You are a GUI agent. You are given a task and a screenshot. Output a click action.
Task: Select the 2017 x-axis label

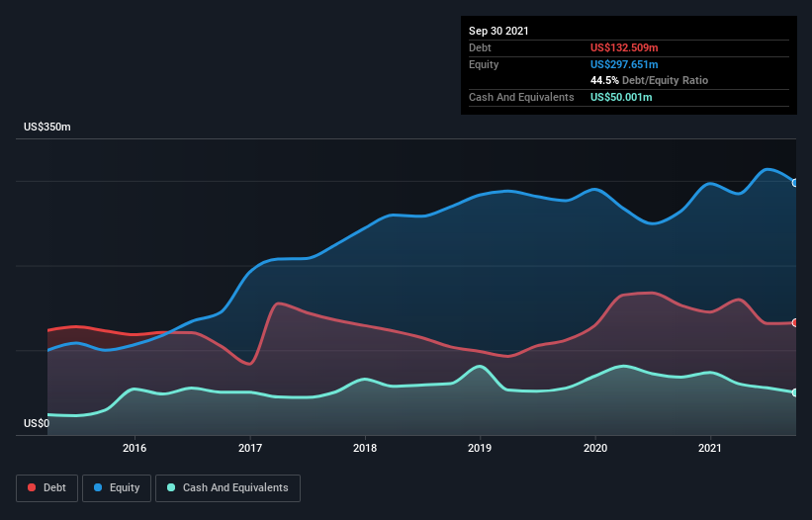[x=250, y=448]
